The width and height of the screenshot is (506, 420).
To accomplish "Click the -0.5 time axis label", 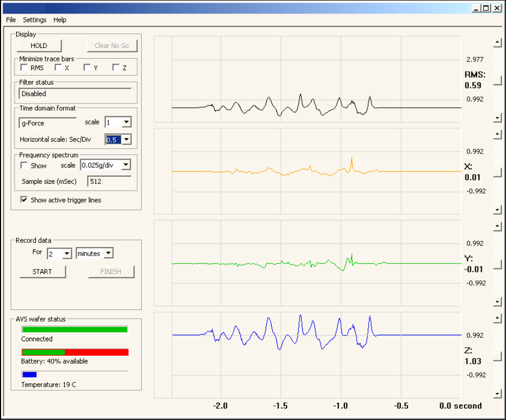I will (x=401, y=406).
